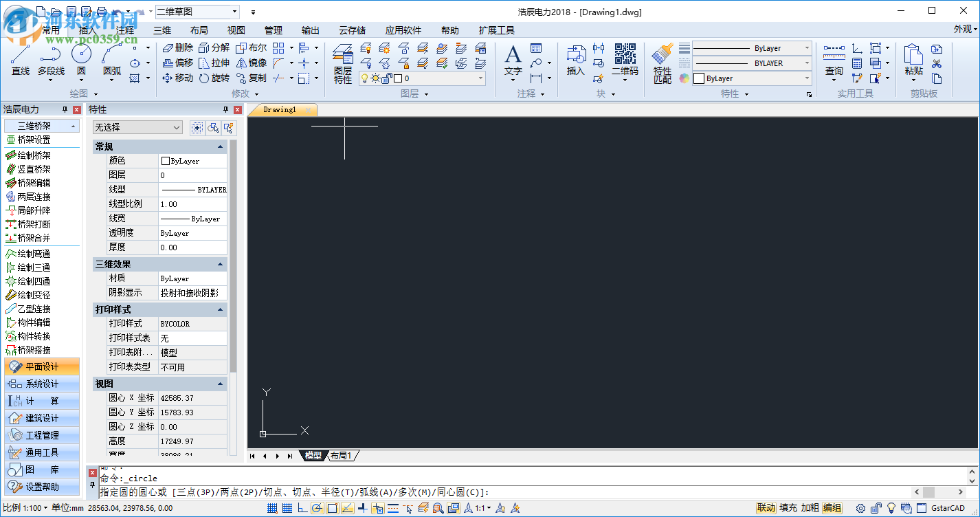
Task: Open the 三维 ribbon tab
Action: click(162, 30)
